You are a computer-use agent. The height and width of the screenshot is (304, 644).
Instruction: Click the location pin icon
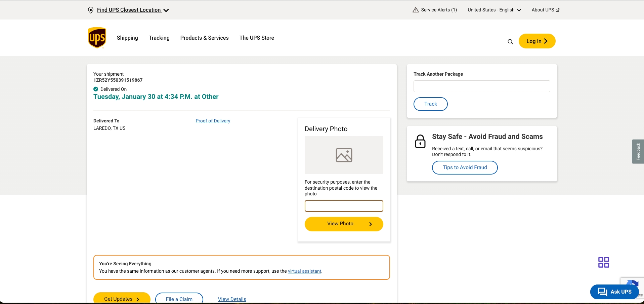click(x=91, y=10)
